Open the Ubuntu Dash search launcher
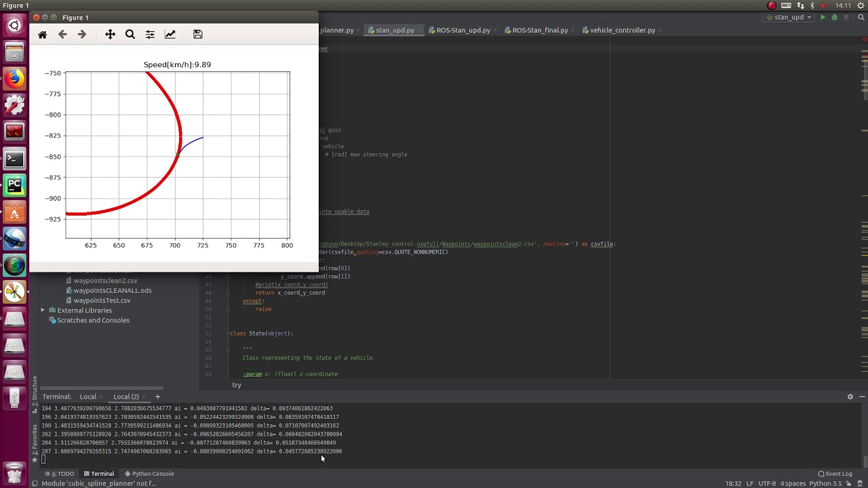 pos(14,26)
